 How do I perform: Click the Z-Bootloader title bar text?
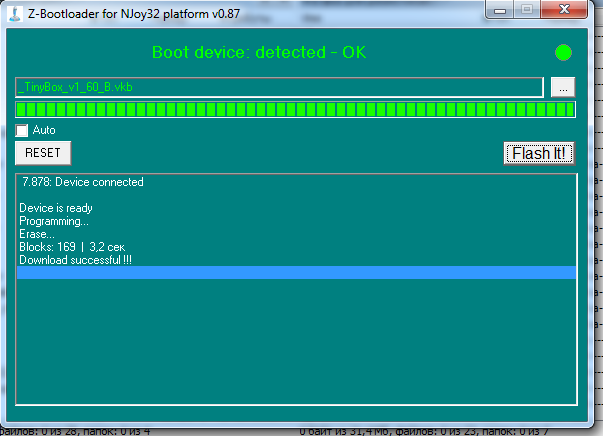[x=134, y=14]
